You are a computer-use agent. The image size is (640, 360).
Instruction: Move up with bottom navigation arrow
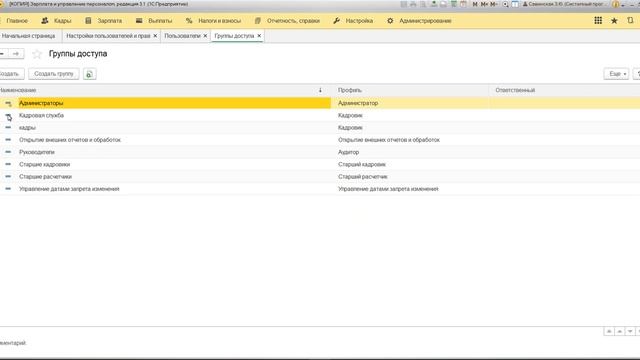(x=620, y=331)
